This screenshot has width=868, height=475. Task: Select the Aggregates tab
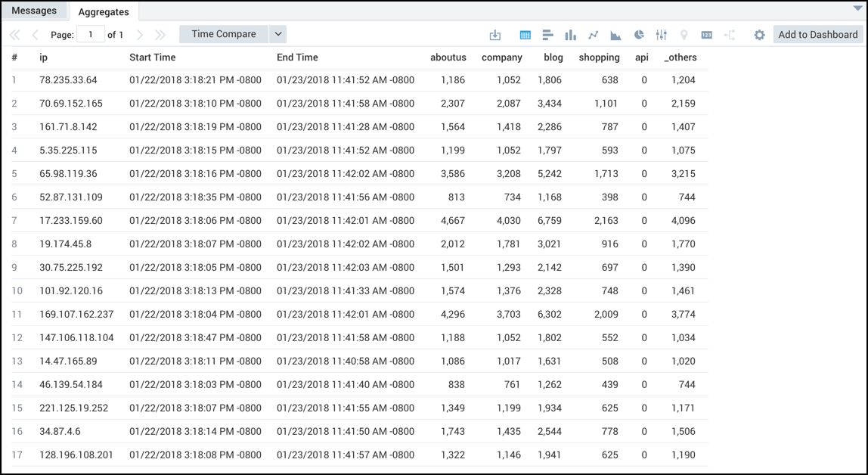104,12
